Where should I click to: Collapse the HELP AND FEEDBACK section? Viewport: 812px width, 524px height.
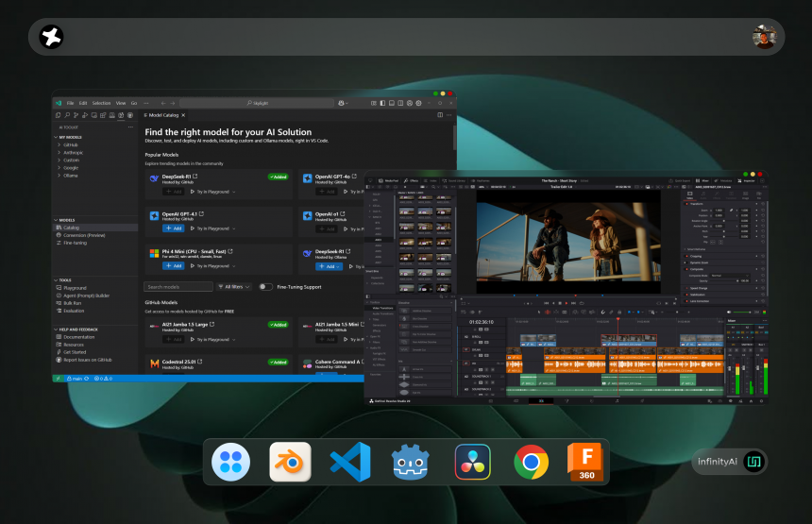point(56,330)
